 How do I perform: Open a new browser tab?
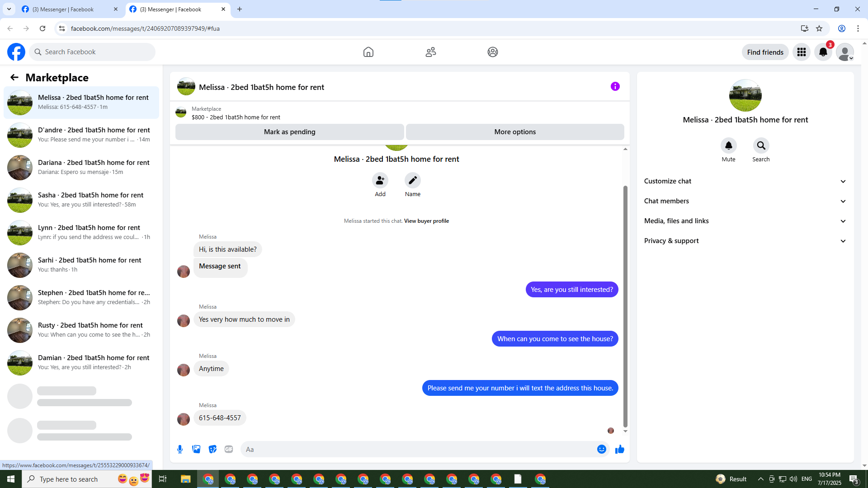[240, 9]
